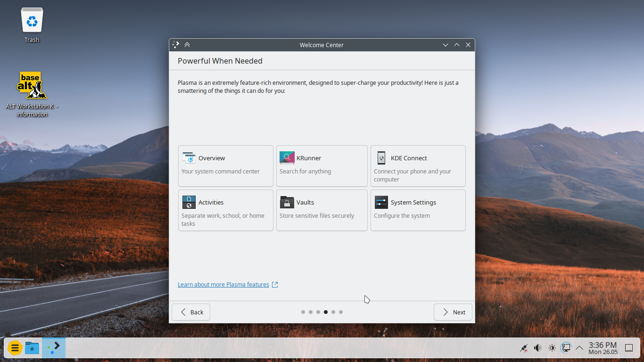Close the Welcome Center window
The width and height of the screenshot is (644, 362).
pyautogui.click(x=468, y=45)
